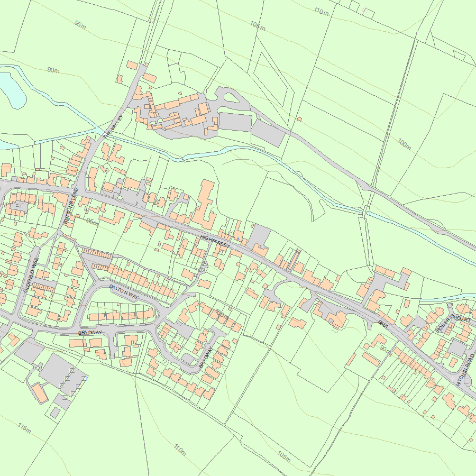Screen dimensions: 476x476
Task: Select the B651 road number label
Action: (x=383, y=325)
